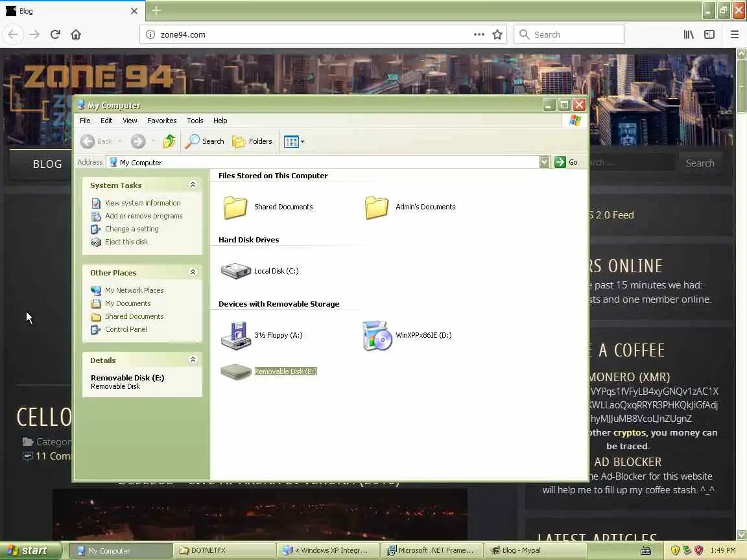747x560 pixels.
Task: Click the cryptos link in sidebar text
Action: pos(630,433)
